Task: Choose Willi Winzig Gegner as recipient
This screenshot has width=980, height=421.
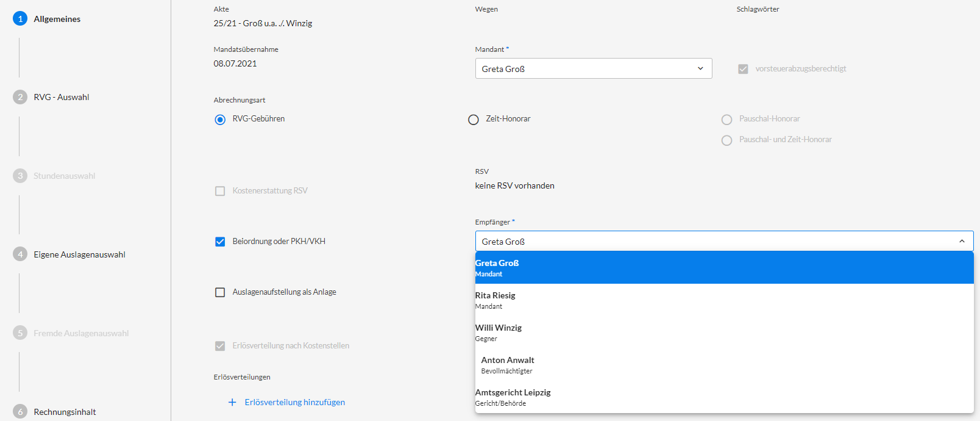Action: click(724, 332)
